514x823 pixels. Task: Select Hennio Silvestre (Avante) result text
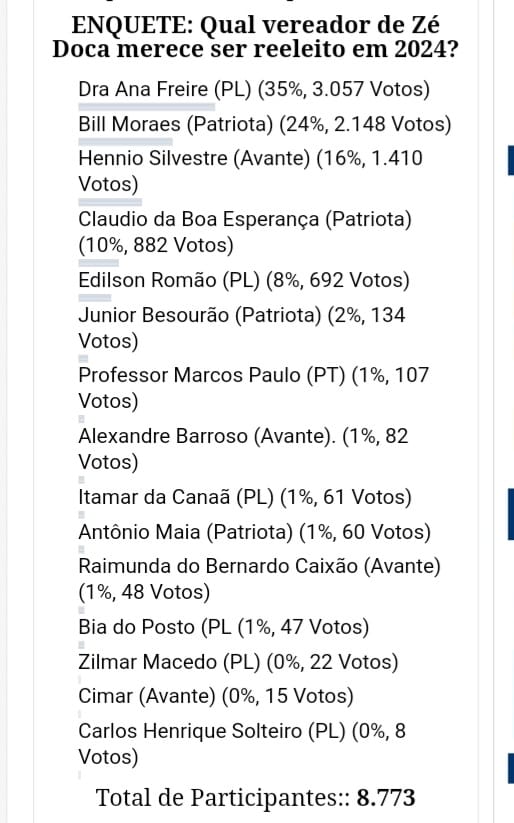250,171
